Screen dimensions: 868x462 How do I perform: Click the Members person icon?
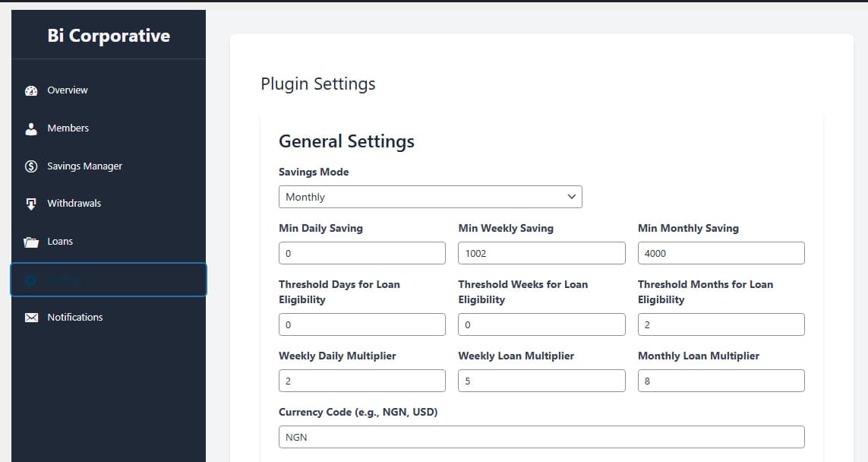pos(31,128)
